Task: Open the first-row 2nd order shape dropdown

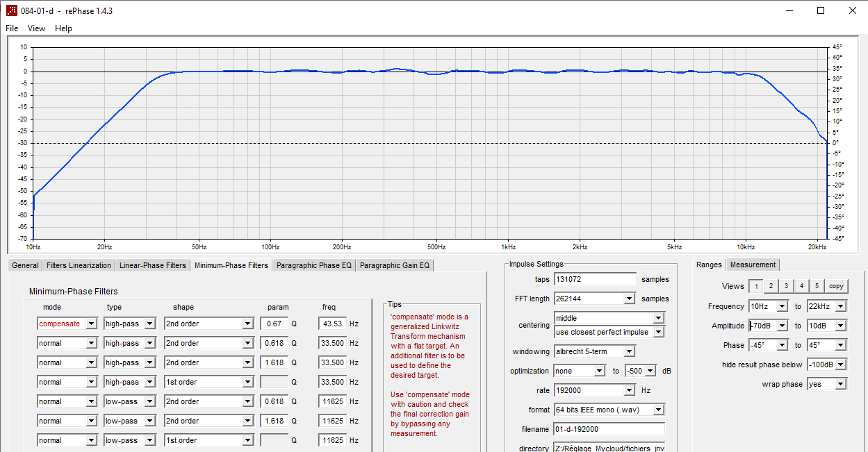Action: coord(248,324)
